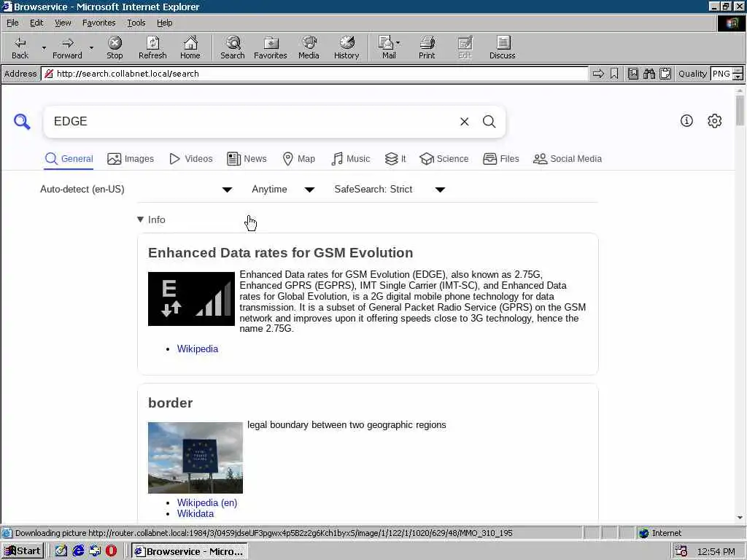Click the EDGE signal bars thumbnail
Screen dimensions: 747x560
click(191, 298)
